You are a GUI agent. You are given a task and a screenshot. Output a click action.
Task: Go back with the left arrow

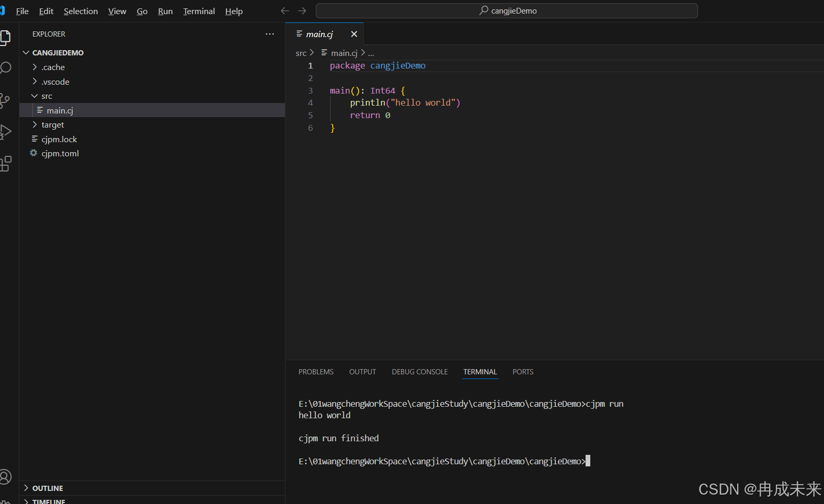click(x=285, y=11)
